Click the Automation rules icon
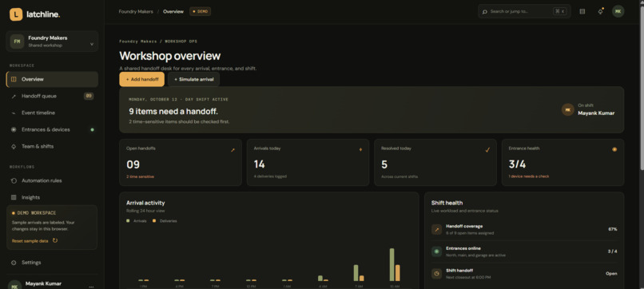Image resolution: width=644 pixels, height=289 pixels. [14, 180]
